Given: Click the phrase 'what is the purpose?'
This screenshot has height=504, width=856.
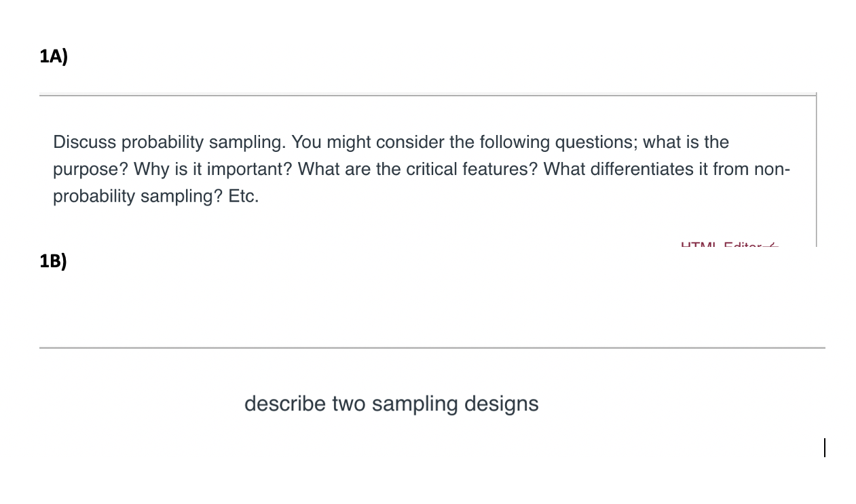Looking at the screenshot, I should [x=686, y=142].
